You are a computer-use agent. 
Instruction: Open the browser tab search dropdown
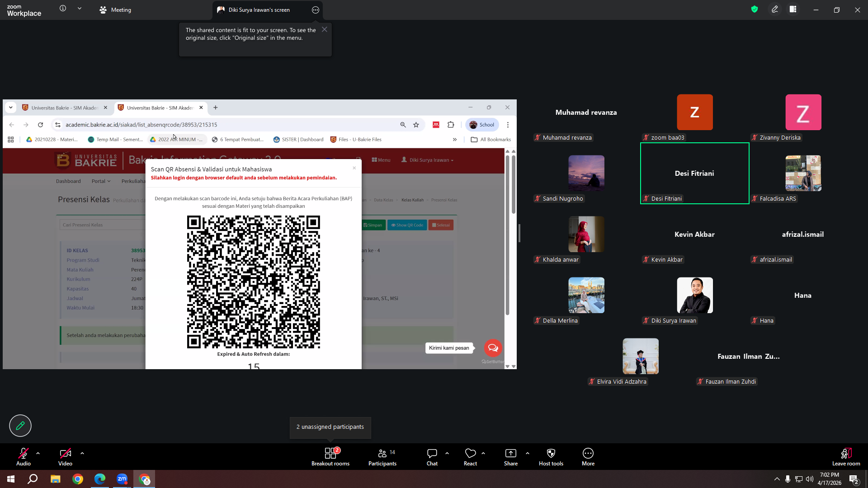[11, 108]
